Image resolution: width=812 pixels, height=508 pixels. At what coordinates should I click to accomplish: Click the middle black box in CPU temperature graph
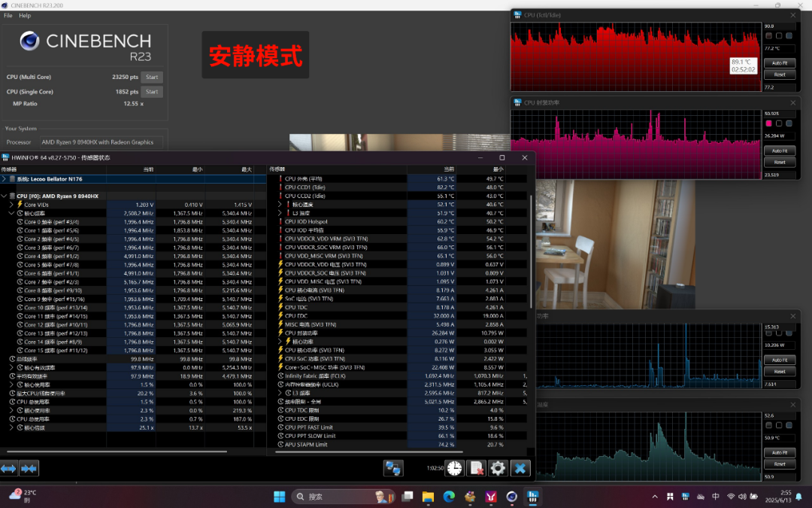click(779, 36)
